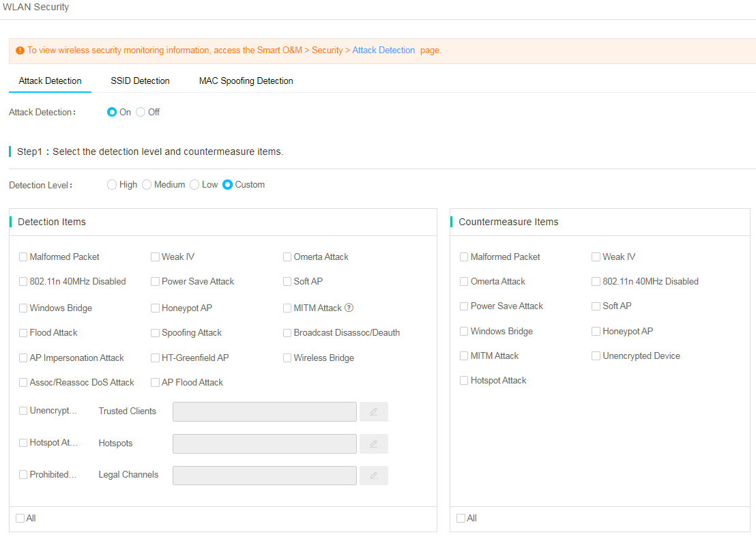Tick the Unencrypt... detection checkbox
756x537 pixels.
coord(23,411)
